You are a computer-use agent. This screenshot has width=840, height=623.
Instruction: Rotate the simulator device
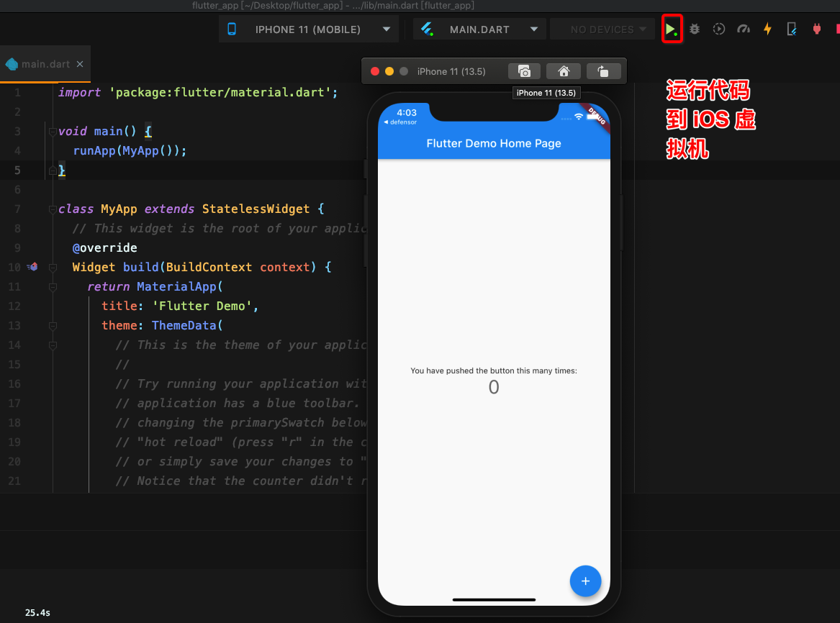coord(603,71)
